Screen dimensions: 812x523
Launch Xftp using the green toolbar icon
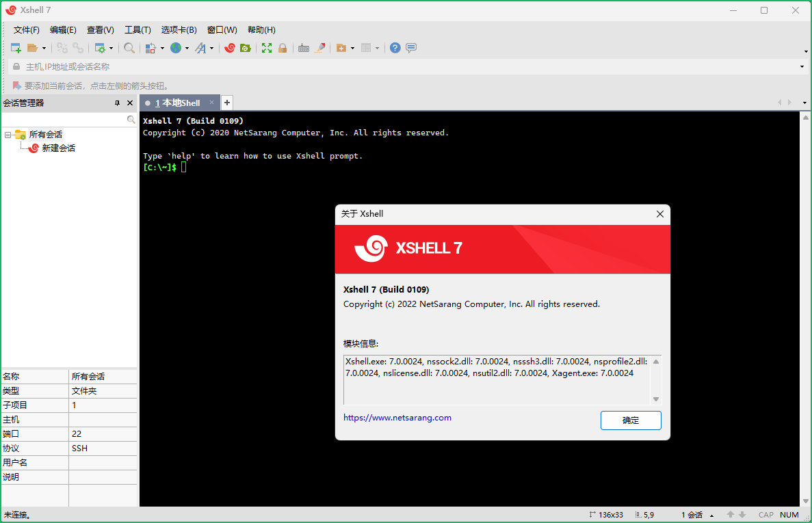245,48
